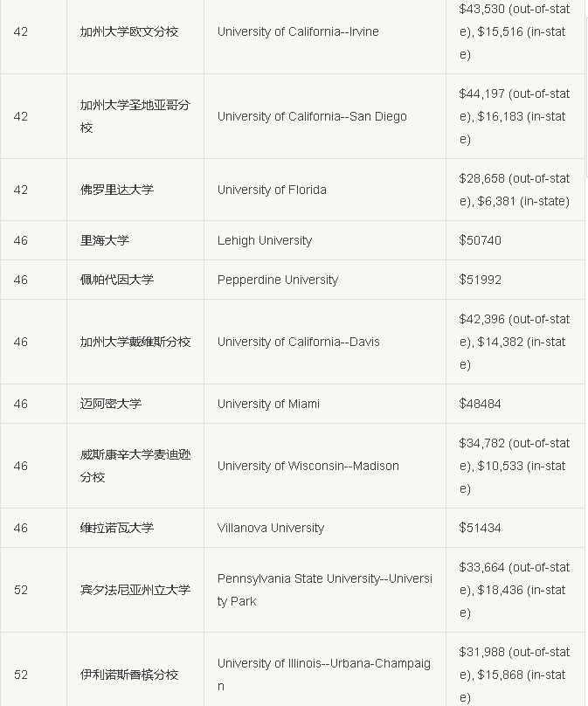Screen dimensions: 588x706
Task: Select the $51434 tuition figure
Action: (480, 528)
